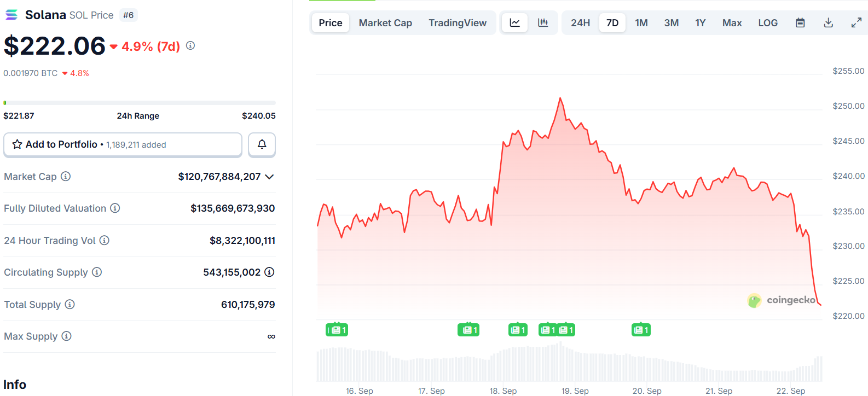Viewport: 868px width, 396px height.
Task: Click Add to Portfolio button
Action: point(123,144)
